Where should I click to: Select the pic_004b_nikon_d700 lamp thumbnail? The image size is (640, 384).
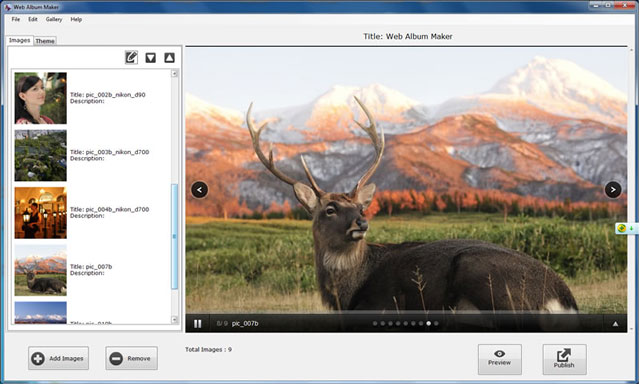point(40,213)
